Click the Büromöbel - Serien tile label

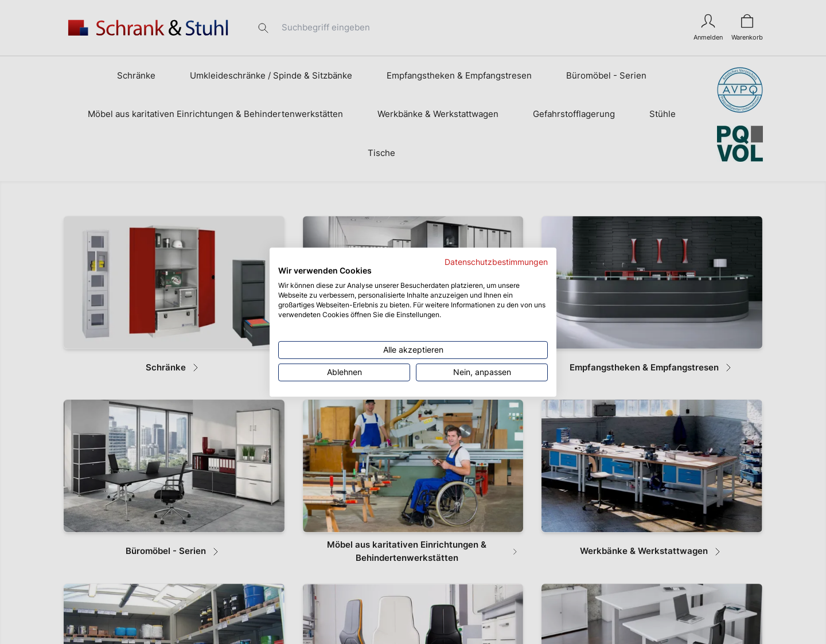coord(166,551)
